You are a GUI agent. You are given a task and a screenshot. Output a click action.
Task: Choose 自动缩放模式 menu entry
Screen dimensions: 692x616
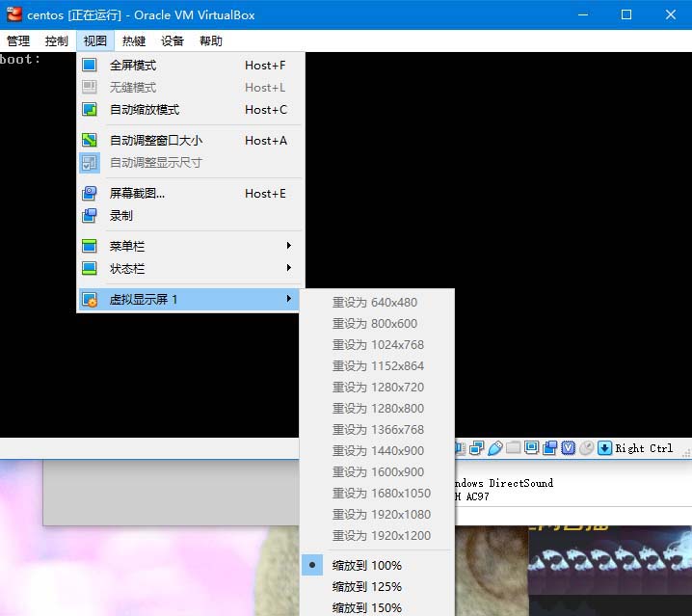click(x=191, y=109)
